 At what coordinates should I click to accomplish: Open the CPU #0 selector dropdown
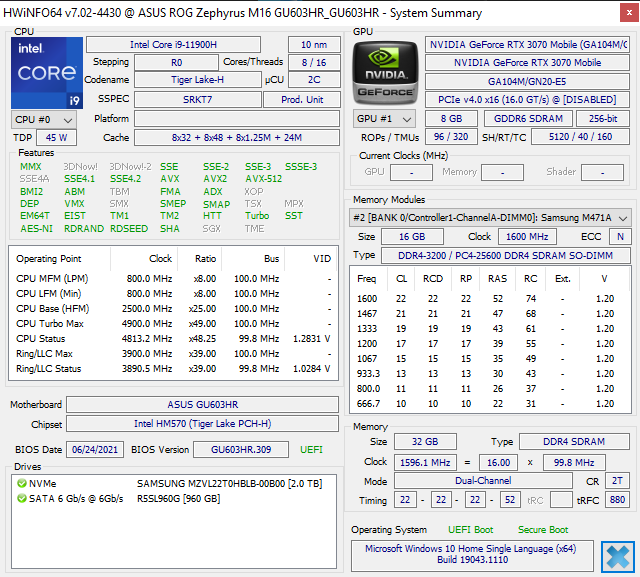point(39,119)
